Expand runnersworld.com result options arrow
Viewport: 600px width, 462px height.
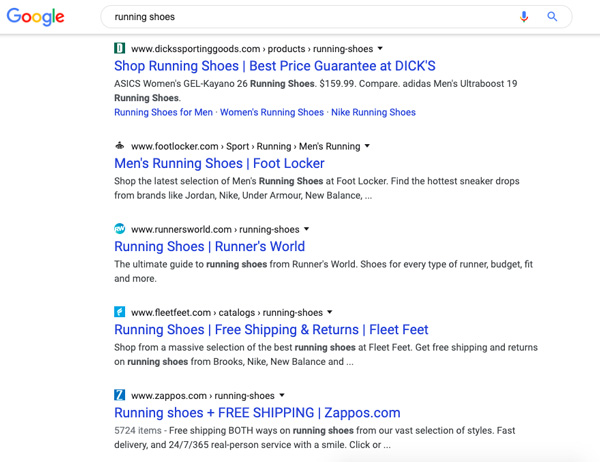tap(307, 229)
